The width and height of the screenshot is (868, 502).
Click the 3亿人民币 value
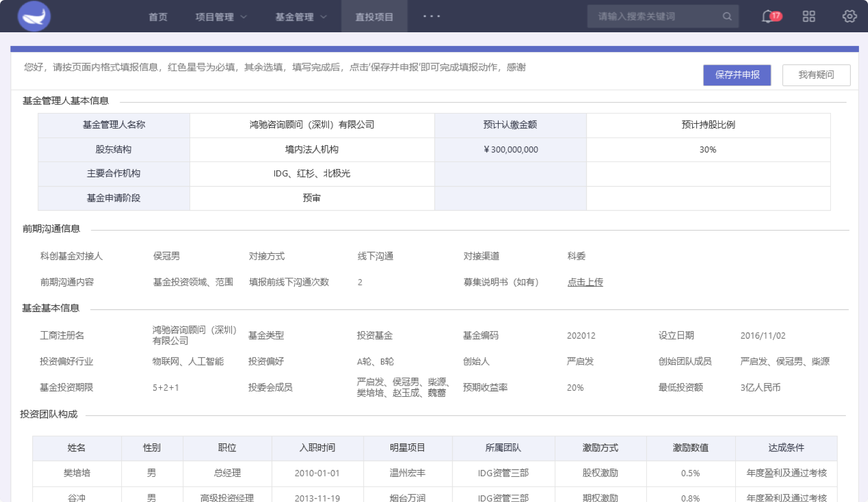click(x=760, y=387)
